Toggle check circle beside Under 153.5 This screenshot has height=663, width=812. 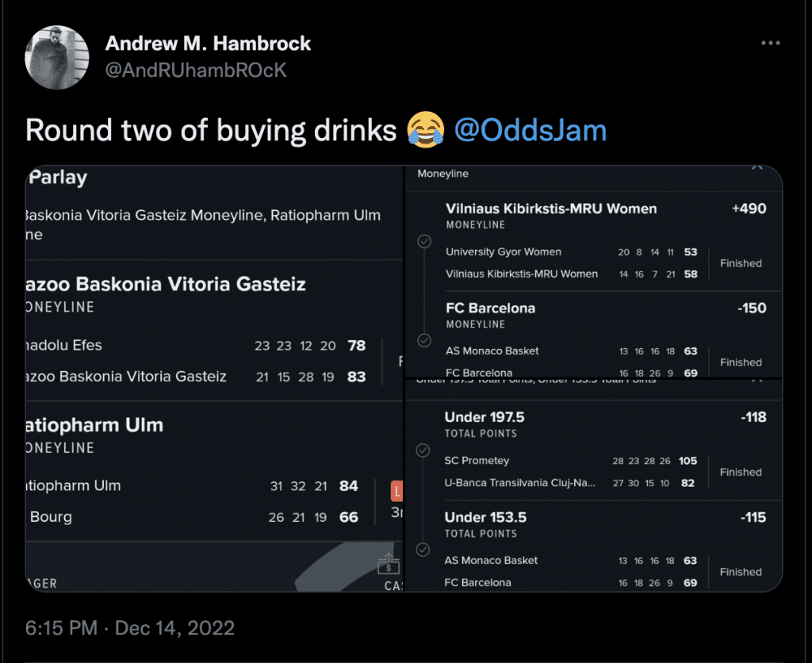(x=423, y=550)
